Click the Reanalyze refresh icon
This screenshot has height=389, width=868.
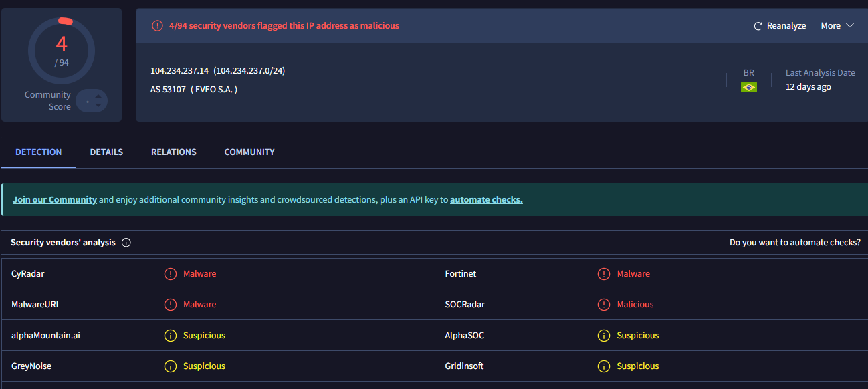pyautogui.click(x=758, y=26)
